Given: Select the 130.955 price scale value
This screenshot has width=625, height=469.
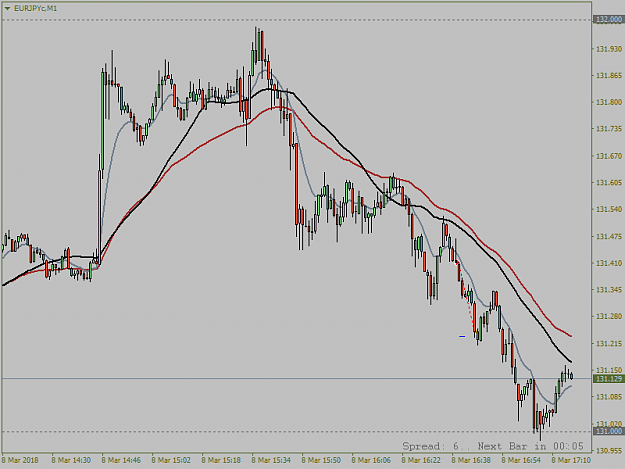Looking at the screenshot, I should 609,451.
